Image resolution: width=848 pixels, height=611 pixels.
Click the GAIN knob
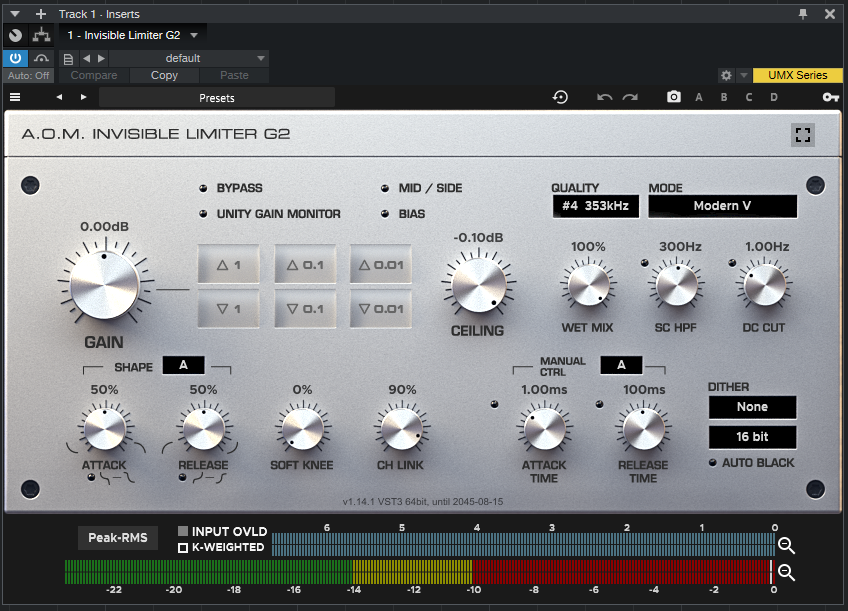(x=104, y=284)
